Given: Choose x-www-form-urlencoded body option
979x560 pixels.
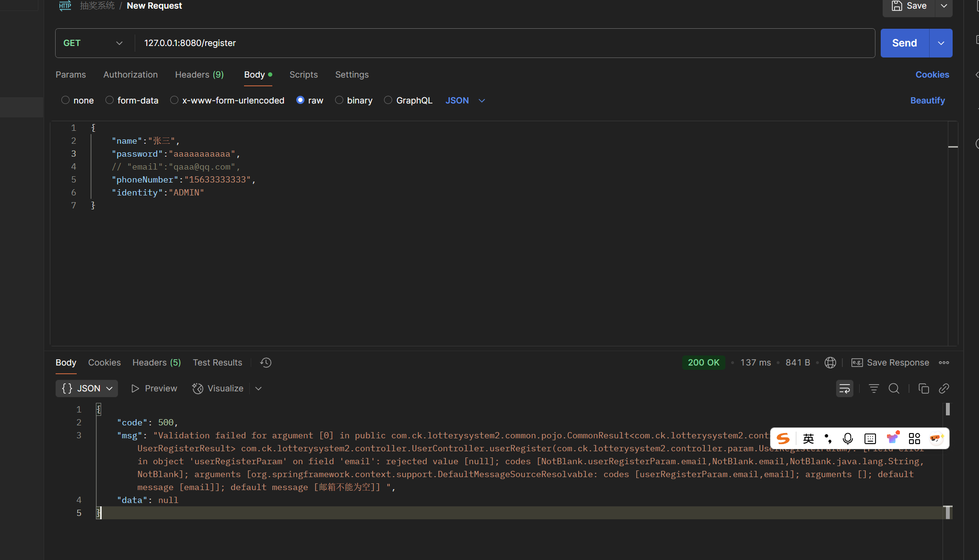Looking at the screenshot, I should [x=175, y=100].
